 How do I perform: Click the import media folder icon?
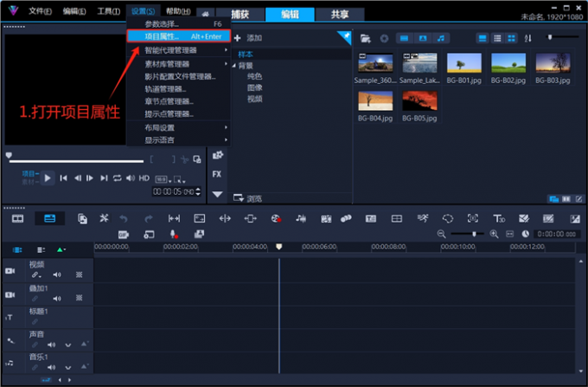(365, 38)
